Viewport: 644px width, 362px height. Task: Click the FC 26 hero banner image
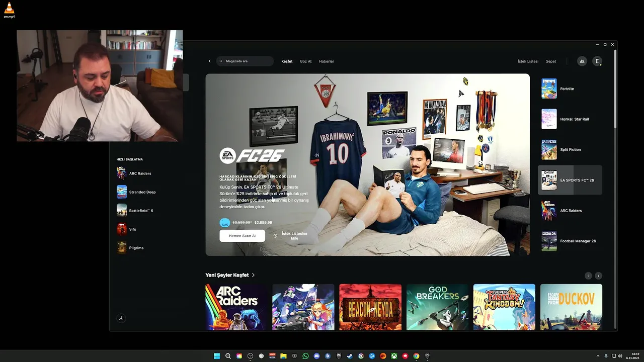[x=367, y=165]
